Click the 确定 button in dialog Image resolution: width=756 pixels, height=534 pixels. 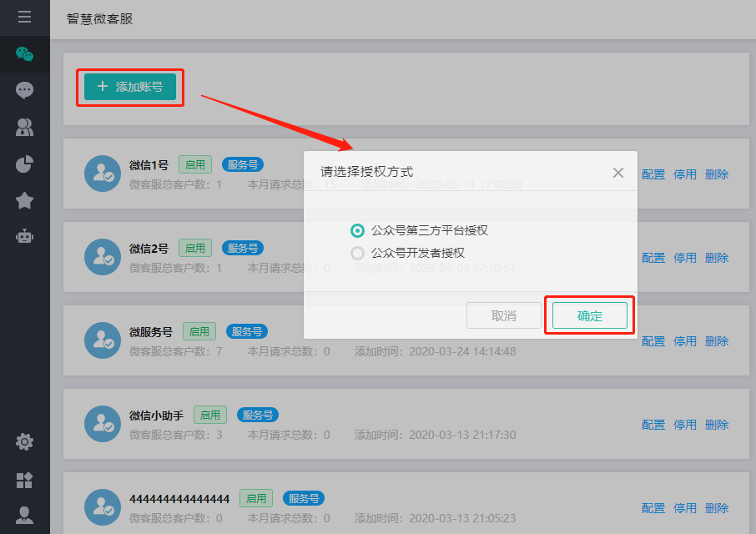pos(589,316)
